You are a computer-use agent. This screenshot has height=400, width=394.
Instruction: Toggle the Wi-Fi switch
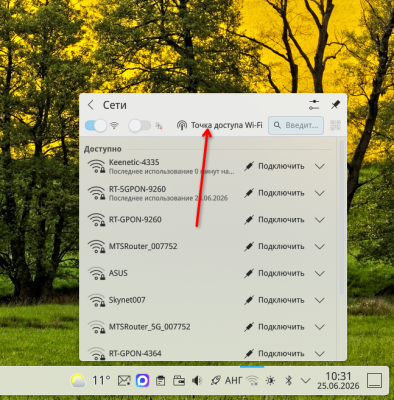(96, 125)
